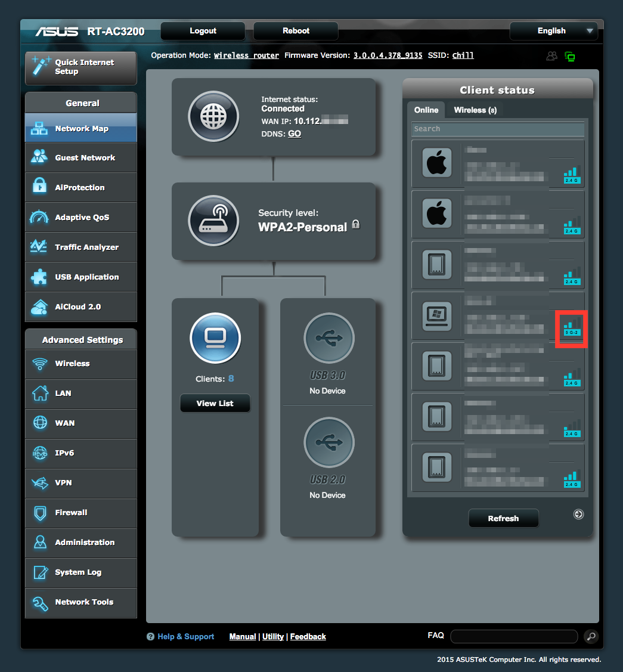Click the USB 3.0 port icon
This screenshot has width=623, height=672.
point(329,338)
